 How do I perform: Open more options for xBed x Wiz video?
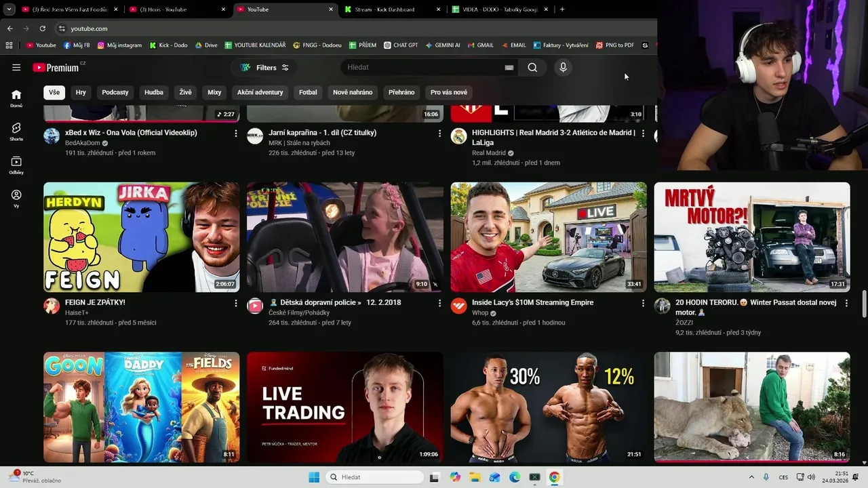coord(236,134)
